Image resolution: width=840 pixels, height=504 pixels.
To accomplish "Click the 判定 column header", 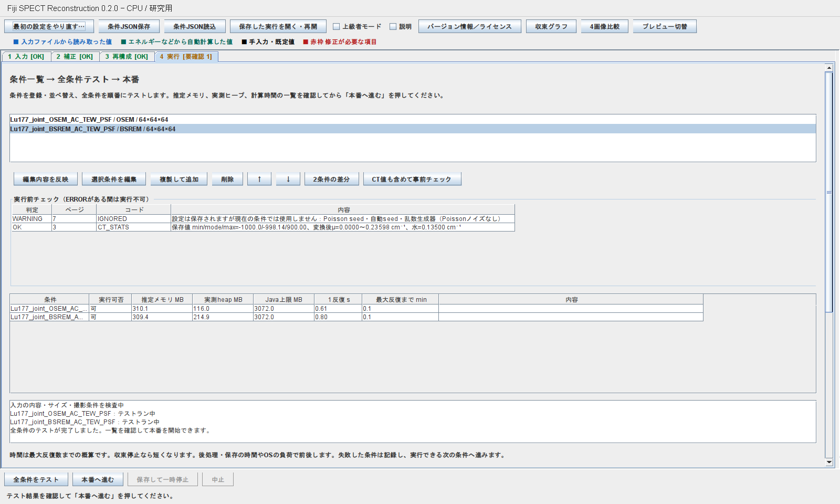I will pos(31,210).
